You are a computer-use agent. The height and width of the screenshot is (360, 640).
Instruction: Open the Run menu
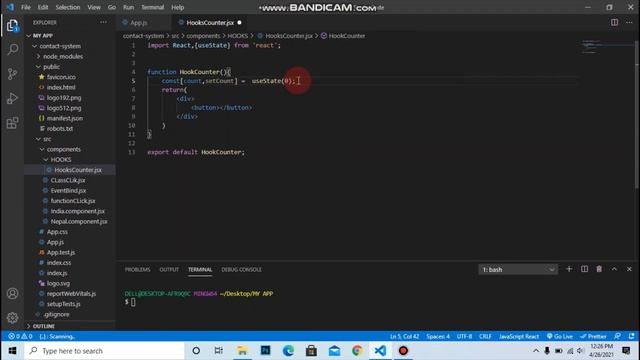tap(128, 7)
